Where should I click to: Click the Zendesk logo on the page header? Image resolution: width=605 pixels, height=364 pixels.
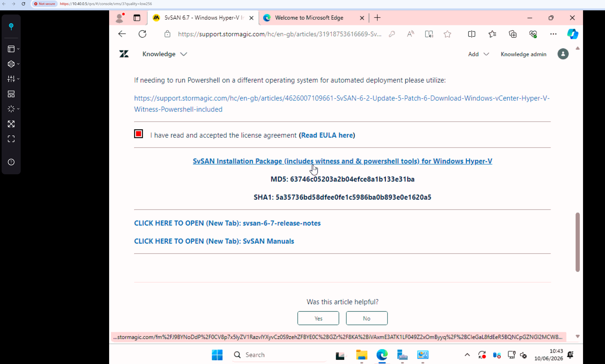click(x=124, y=54)
